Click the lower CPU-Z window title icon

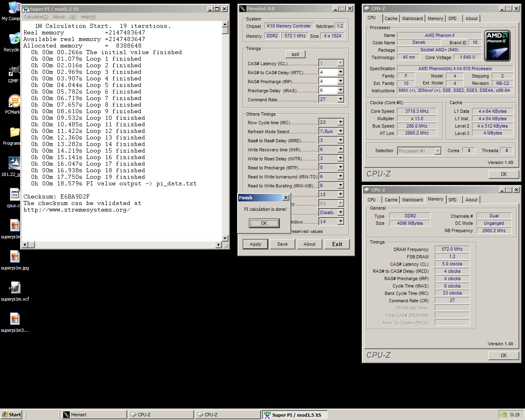[367, 190]
